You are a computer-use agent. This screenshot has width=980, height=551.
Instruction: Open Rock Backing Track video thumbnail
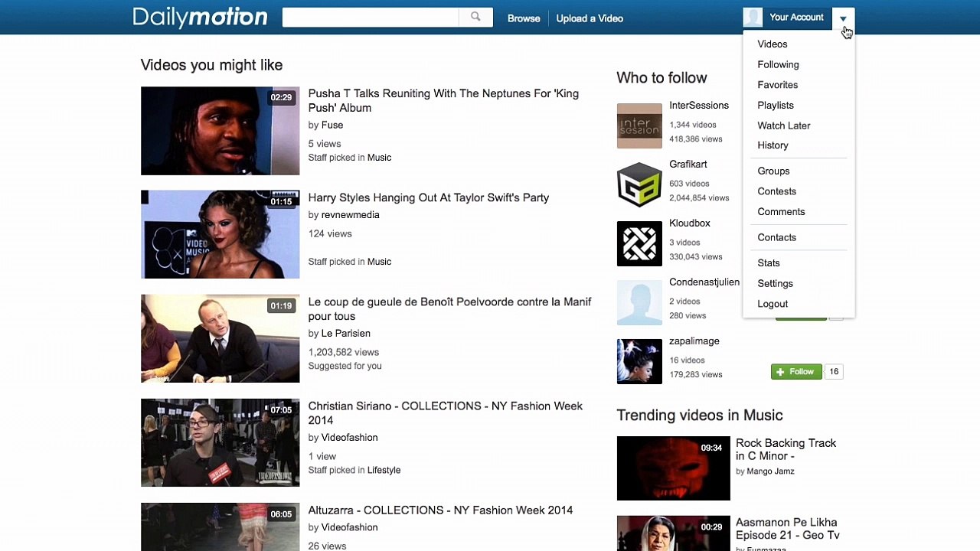(x=673, y=468)
